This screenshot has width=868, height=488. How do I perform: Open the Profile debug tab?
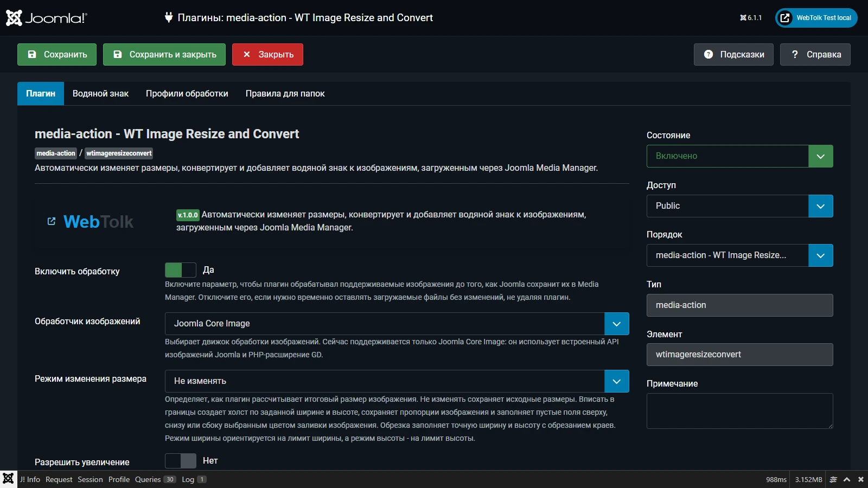119,479
